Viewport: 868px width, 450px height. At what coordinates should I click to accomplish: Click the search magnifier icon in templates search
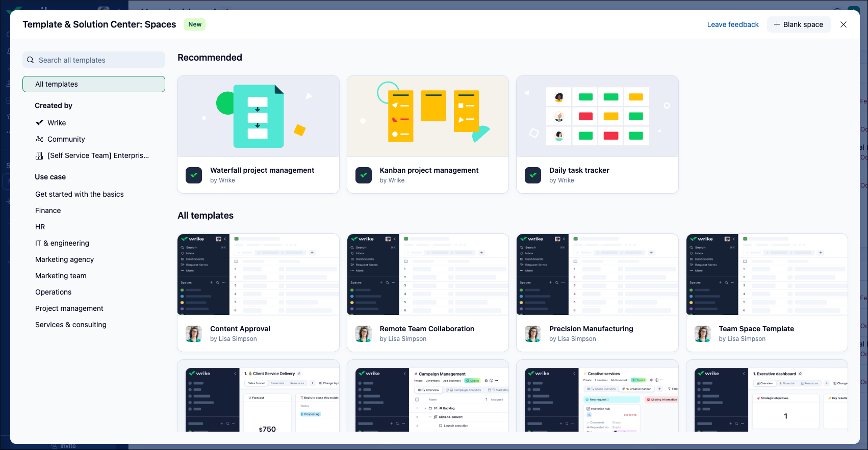click(x=31, y=60)
